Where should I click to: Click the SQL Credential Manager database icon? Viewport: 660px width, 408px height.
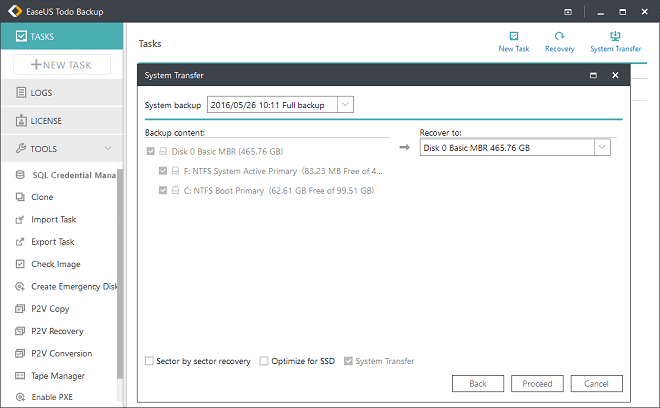click(20, 175)
